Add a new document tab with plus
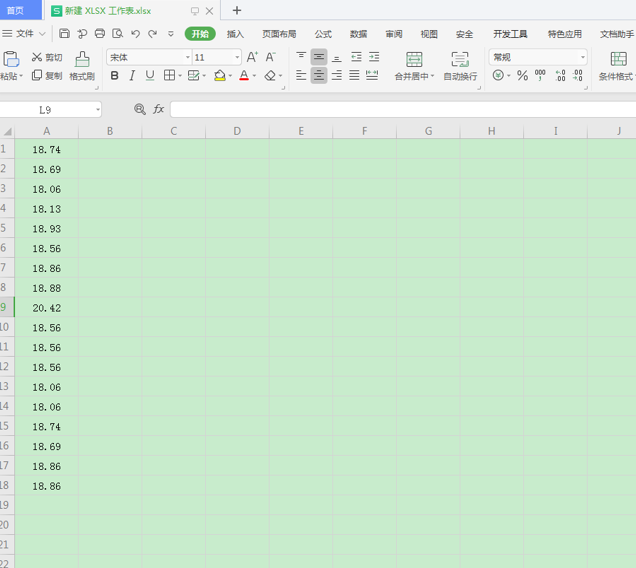 [x=237, y=11]
